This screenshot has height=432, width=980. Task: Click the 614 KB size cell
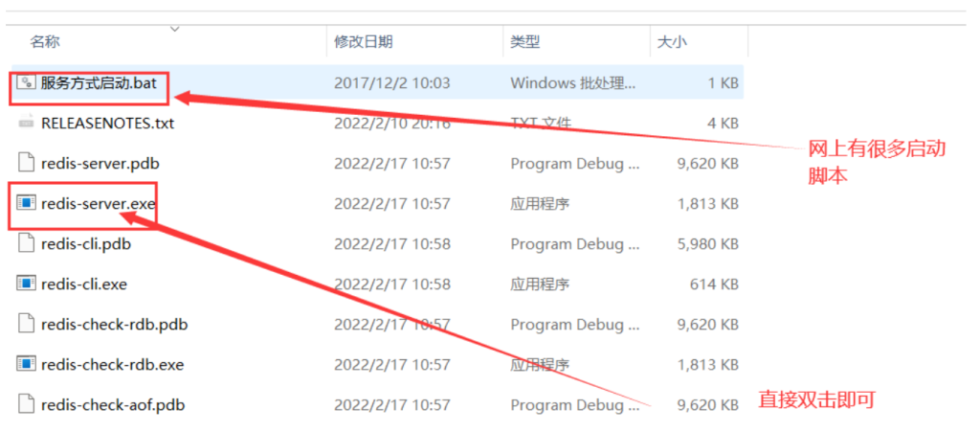coord(714,284)
